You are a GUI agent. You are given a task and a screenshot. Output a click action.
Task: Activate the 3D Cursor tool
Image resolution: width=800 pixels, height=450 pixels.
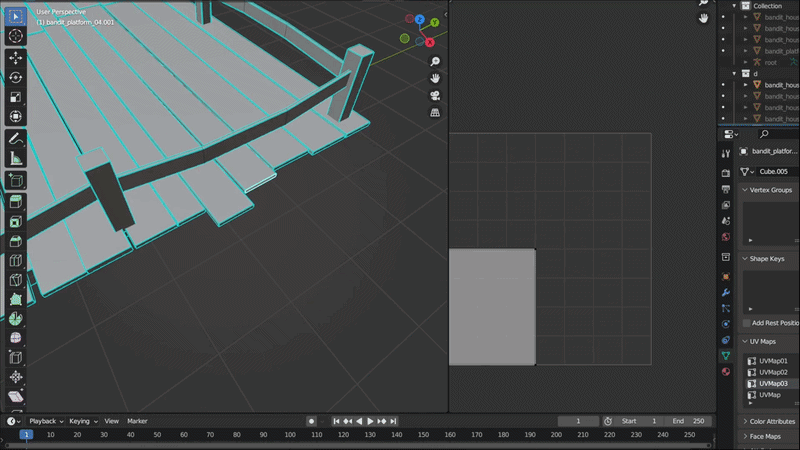16,36
